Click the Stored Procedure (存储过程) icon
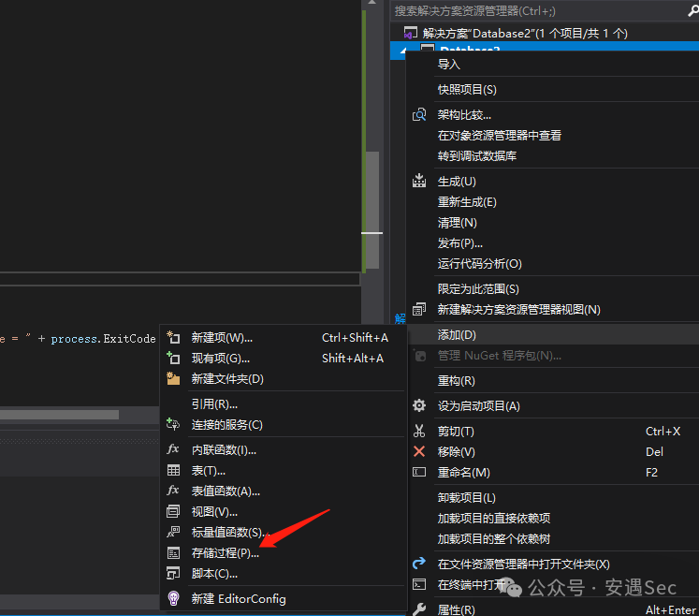This screenshot has width=699, height=616. 173,553
